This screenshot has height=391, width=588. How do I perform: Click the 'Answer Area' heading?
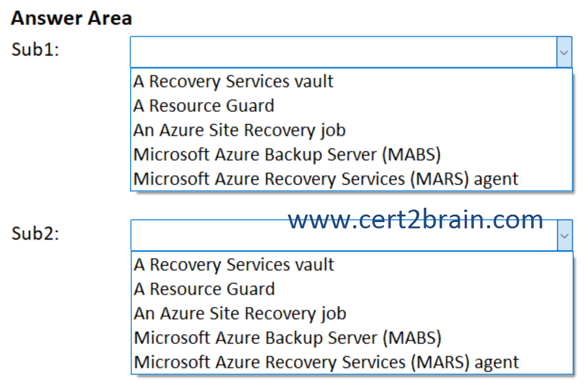[71, 18]
